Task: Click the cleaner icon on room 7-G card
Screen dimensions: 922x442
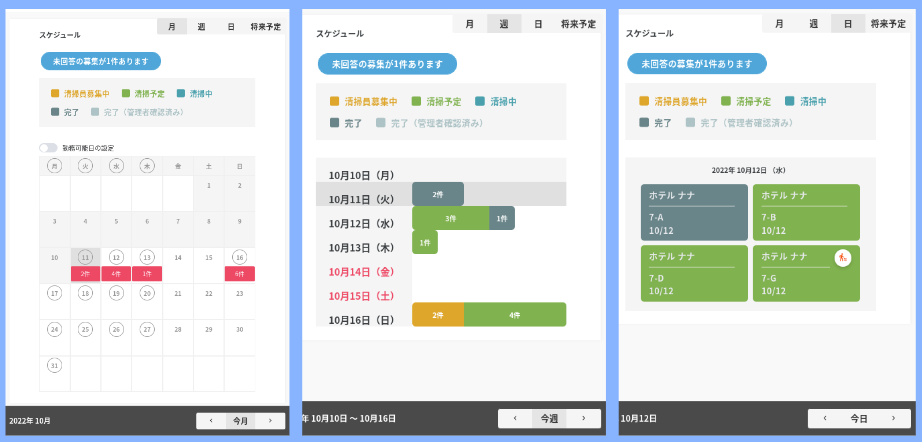Action: [843, 258]
